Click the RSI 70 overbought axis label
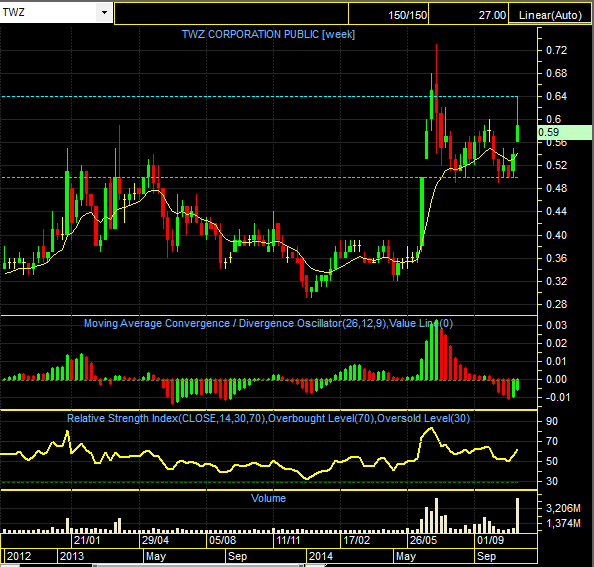 552,441
